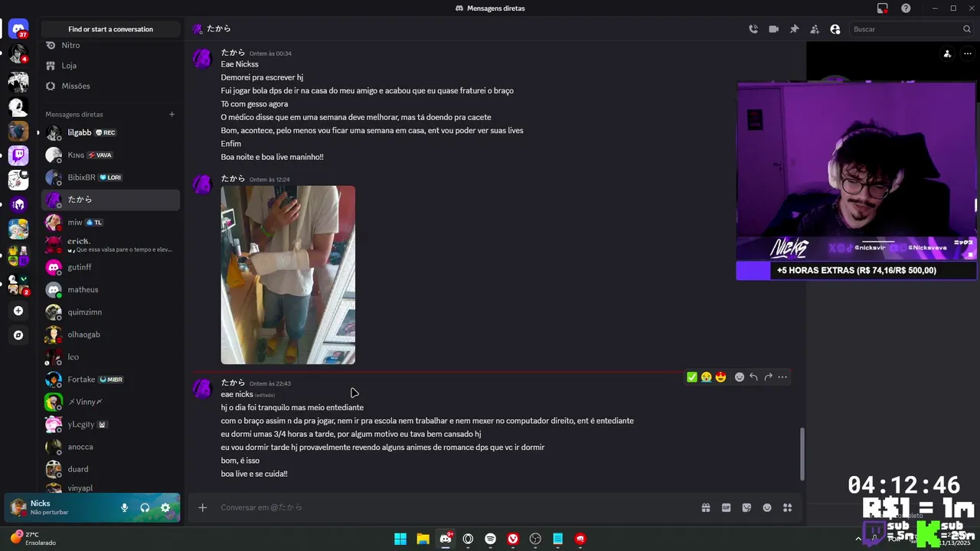
Task: Open sticker picker icon
Action: coord(746,507)
